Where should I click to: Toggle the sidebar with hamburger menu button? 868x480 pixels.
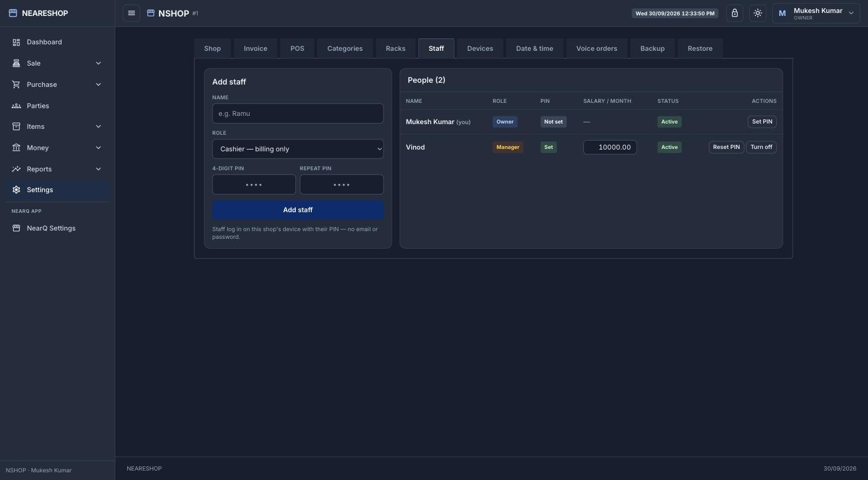pyautogui.click(x=131, y=13)
